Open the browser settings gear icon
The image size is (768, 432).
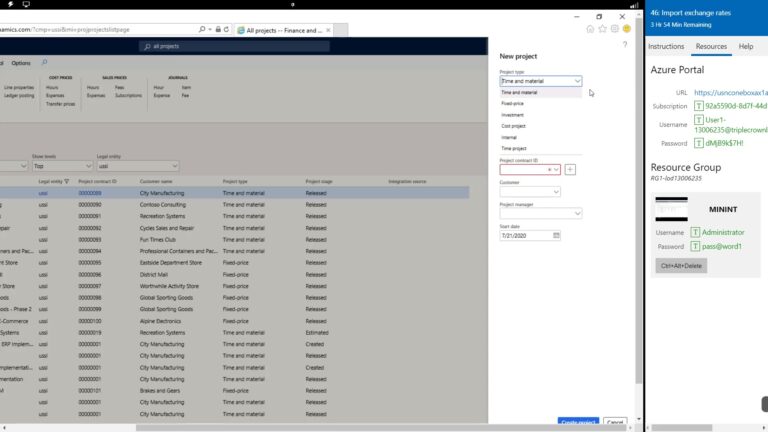tap(615, 29)
